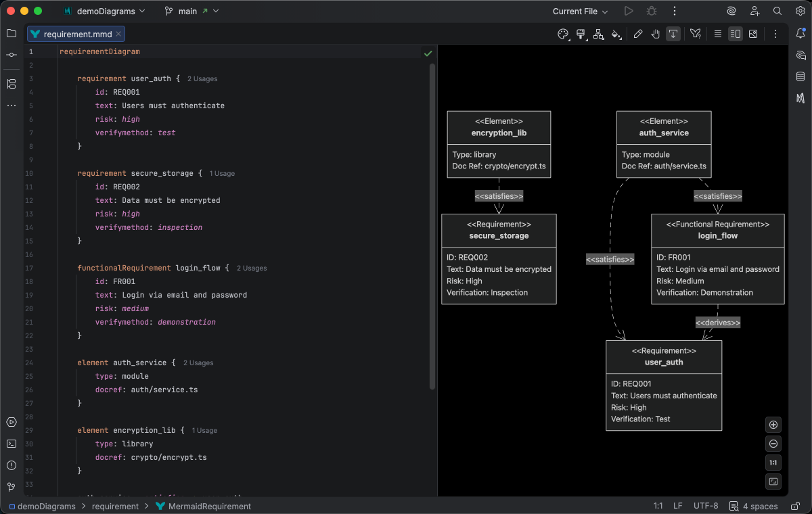
Task: Show 1 Usage of encryption_lib
Action: (204, 430)
